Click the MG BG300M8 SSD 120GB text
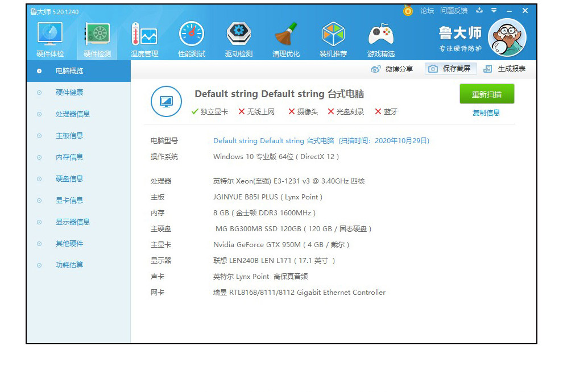 [x=293, y=229]
